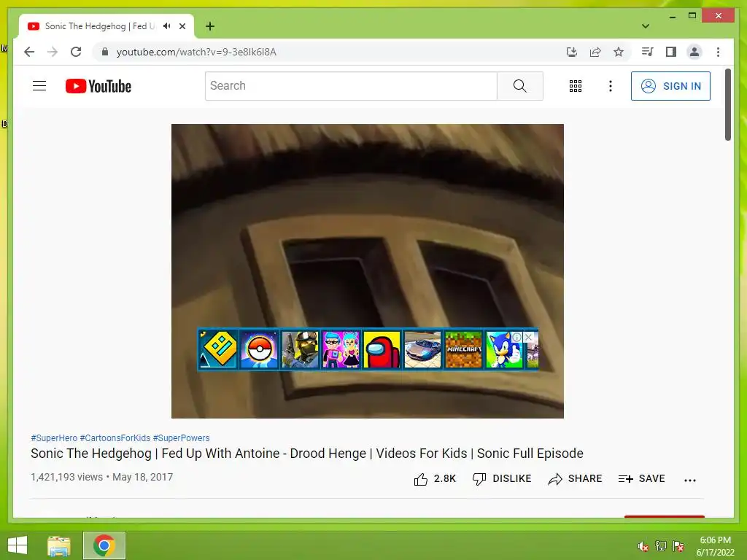The image size is (747, 560).
Task: Open the #SuperHero hashtag link
Action: pos(54,437)
